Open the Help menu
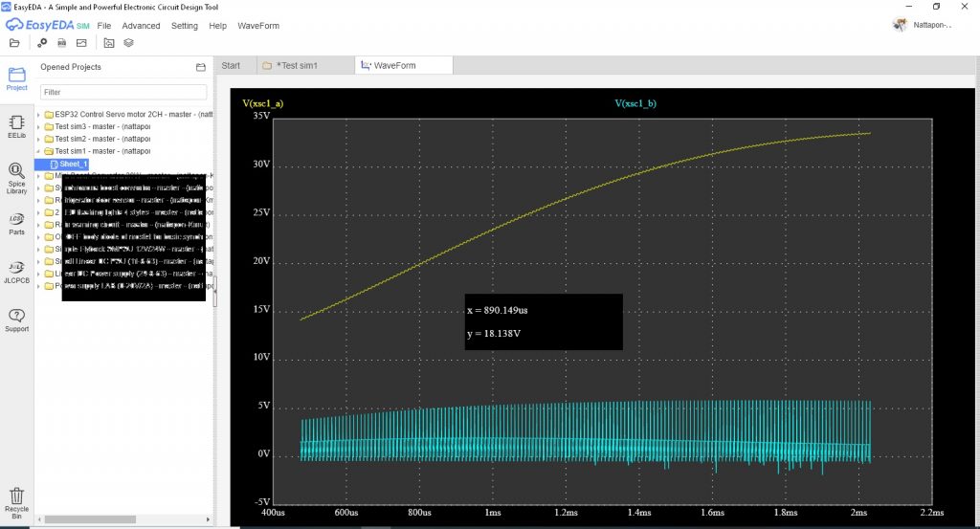 [x=217, y=26]
